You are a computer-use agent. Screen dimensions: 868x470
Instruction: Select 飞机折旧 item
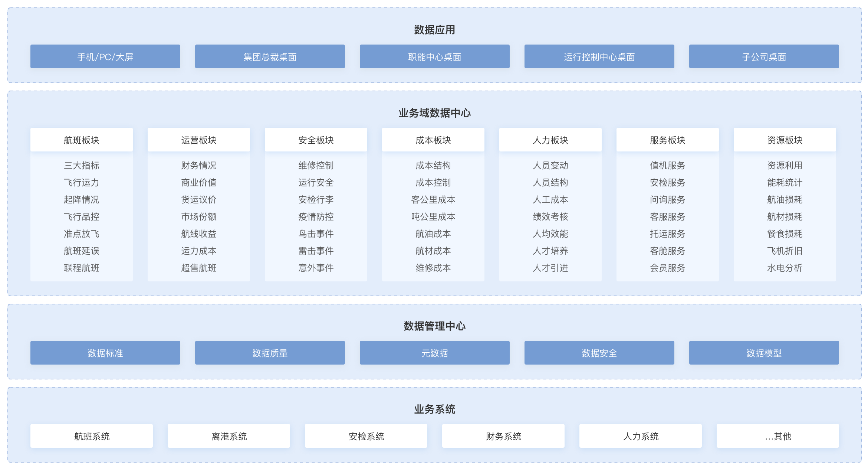pos(785,251)
